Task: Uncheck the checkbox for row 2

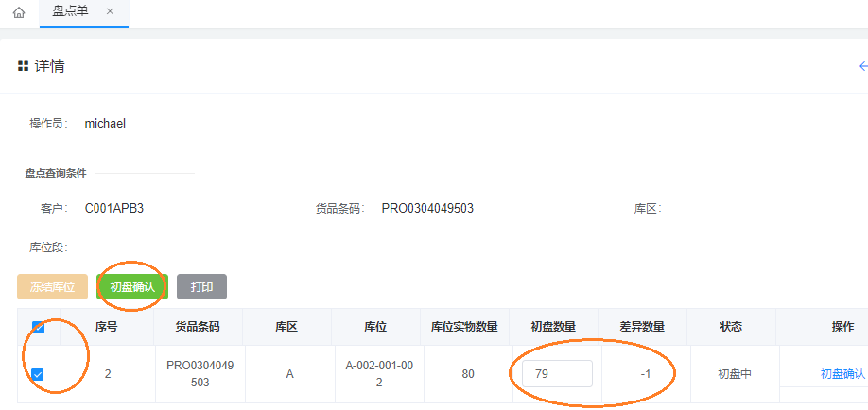Action: 38,374
